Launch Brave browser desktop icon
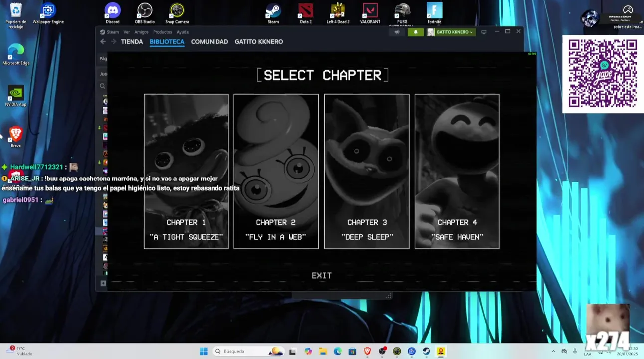Image resolution: width=644 pixels, height=359 pixels. (16, 137)
